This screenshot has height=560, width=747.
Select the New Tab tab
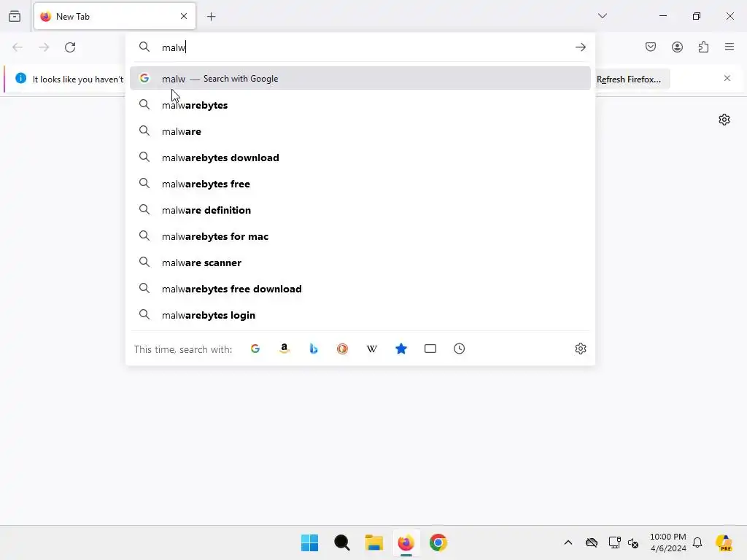(x=115, y=16)
